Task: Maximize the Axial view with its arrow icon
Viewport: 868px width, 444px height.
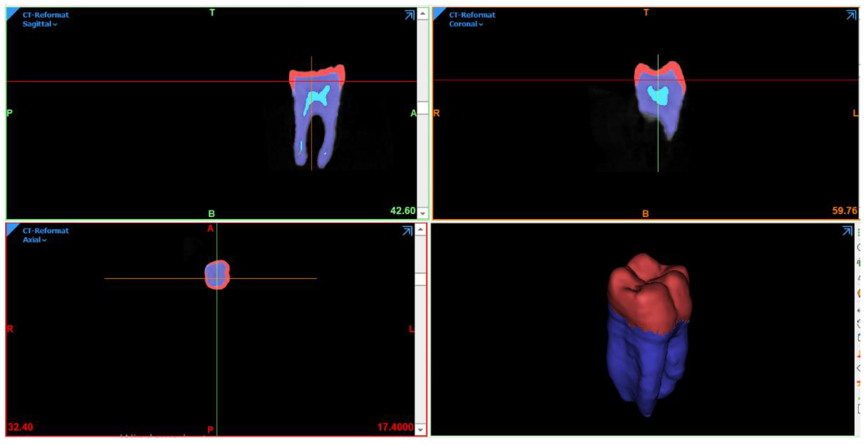Action: pos(407,231)
